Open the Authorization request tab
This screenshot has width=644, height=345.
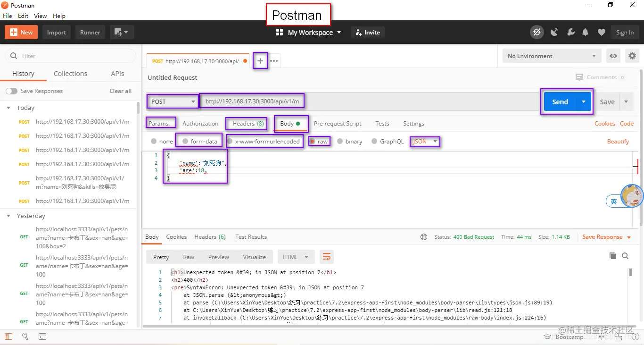tap(200, 124)
